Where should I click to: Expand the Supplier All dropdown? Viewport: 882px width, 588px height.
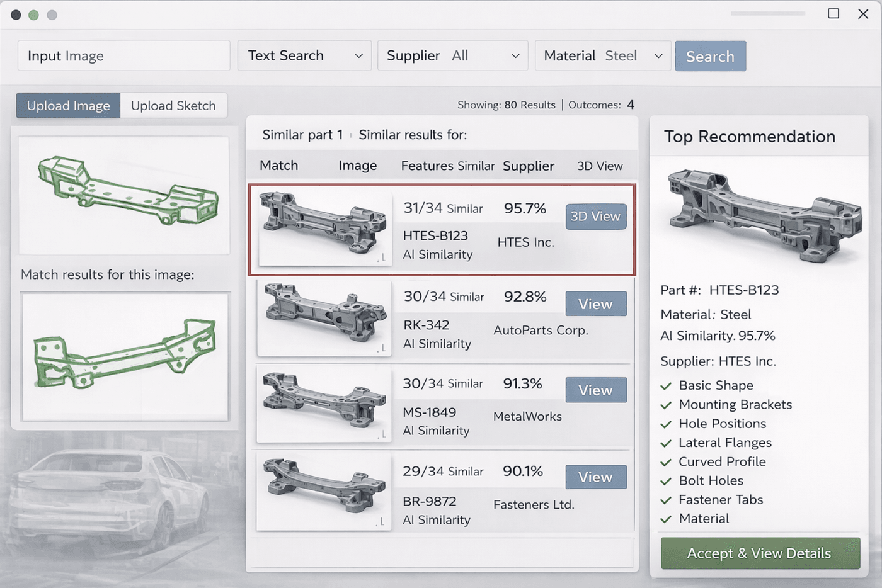pos(453,56)
